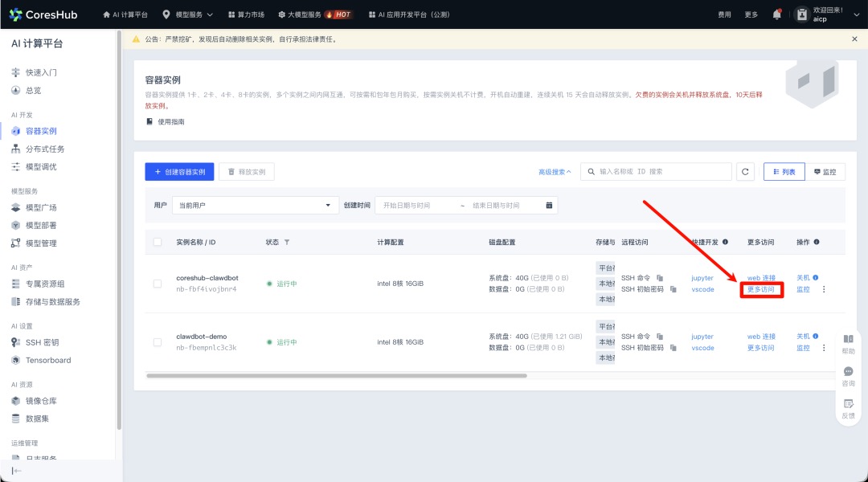This screenshot has width=868, height=482.
Task: Open the 更多访问 link for coreshub-clawdbot
Action: pyautogui.click(x=761, y=289)
